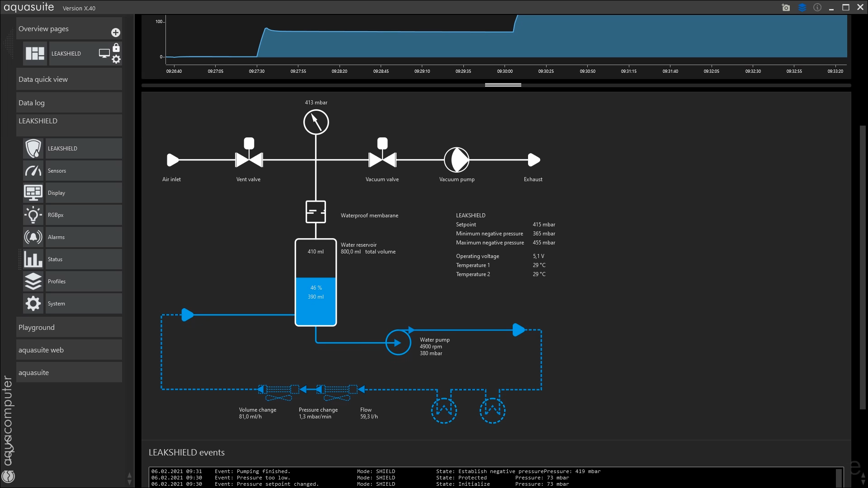Click the LEAKSHIELD events heading

187,452
